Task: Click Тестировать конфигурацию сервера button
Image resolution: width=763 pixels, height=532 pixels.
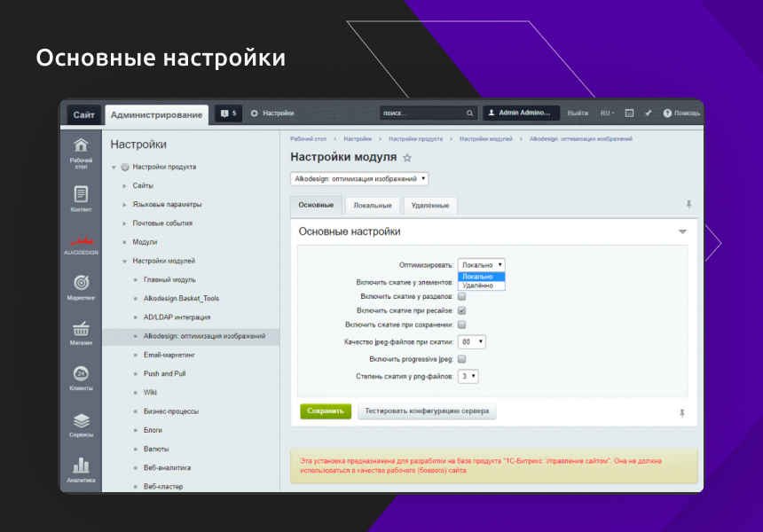Action: pos(428,411)
